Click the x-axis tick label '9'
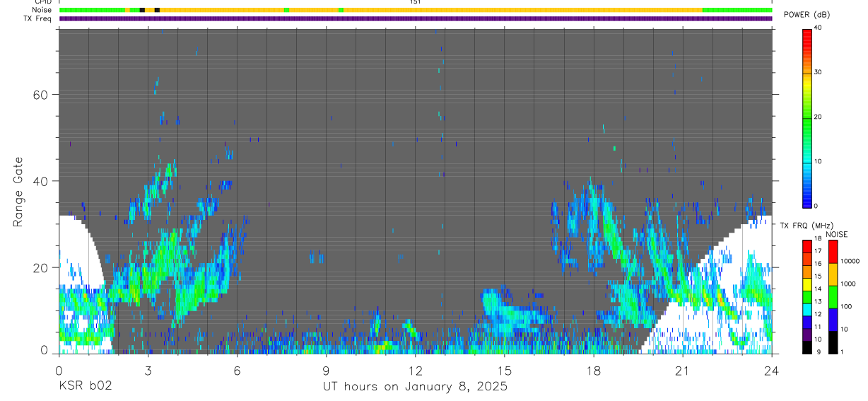This screenshot has height=401, width=868. coord(326,370)
